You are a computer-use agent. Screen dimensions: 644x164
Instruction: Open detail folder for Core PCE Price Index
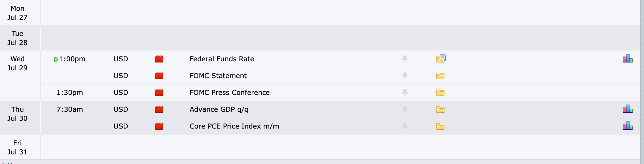[x=440, y=126]
